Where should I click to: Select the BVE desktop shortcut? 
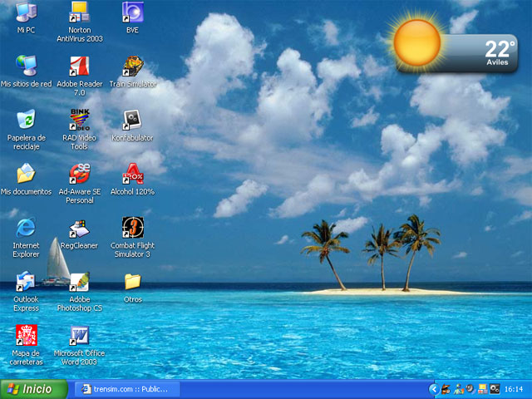coord(132,13)
